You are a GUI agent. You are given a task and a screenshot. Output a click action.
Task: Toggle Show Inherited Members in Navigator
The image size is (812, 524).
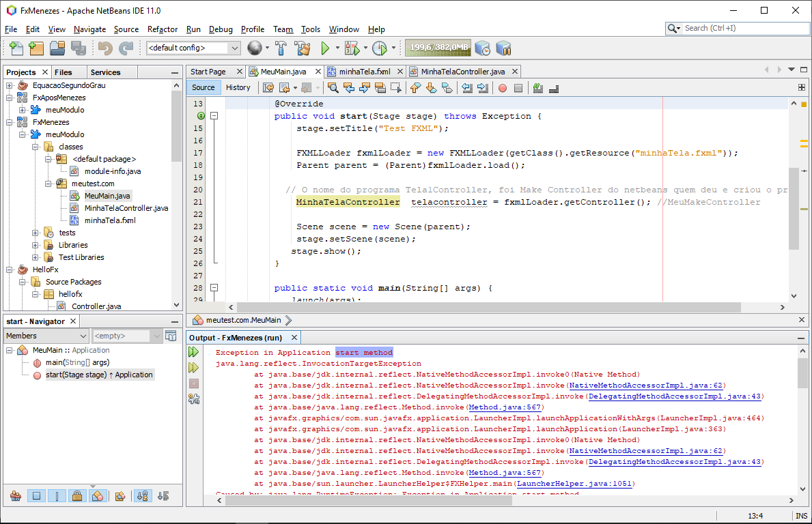(x=16, y=496)
